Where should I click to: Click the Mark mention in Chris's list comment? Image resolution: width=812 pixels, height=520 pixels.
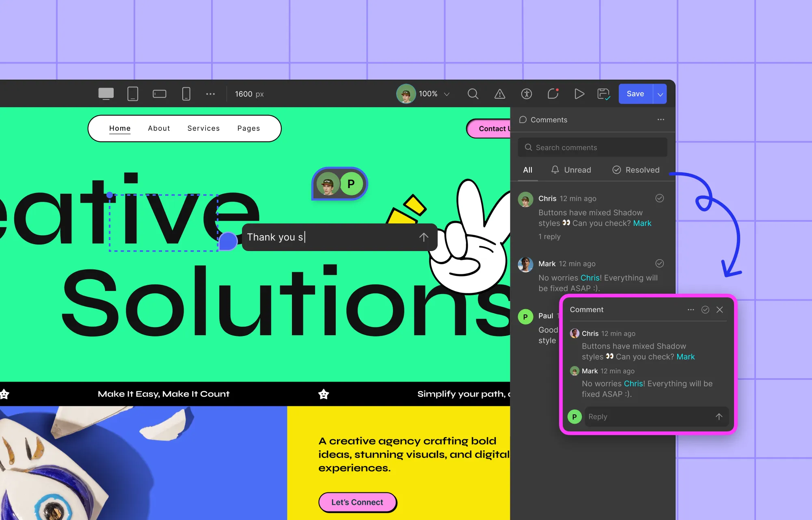point(642,223)
